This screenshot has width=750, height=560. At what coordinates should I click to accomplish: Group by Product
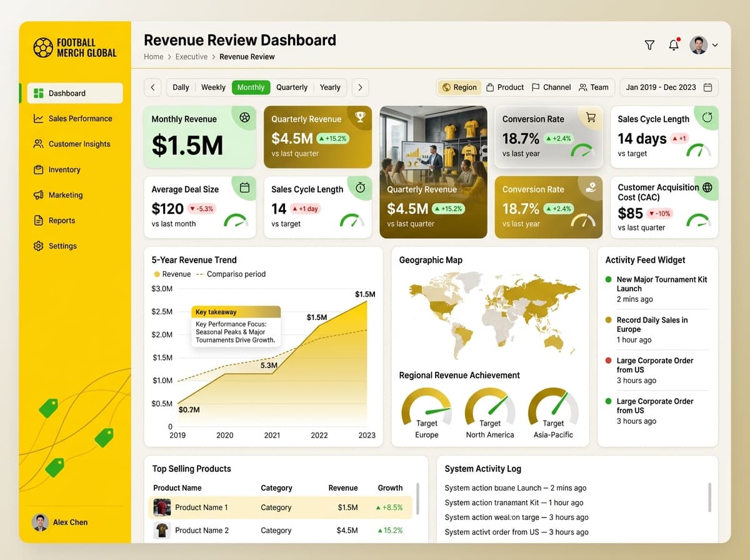coord(505,87)
